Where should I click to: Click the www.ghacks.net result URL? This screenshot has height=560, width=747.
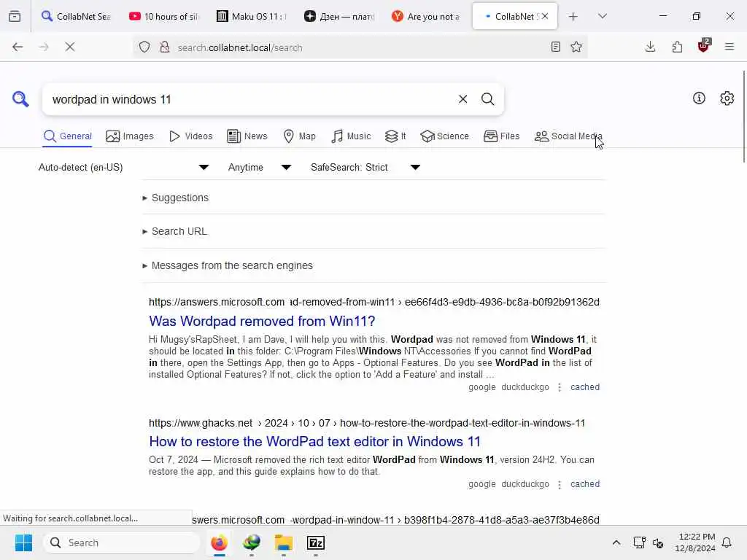click(x=367, y=423)
